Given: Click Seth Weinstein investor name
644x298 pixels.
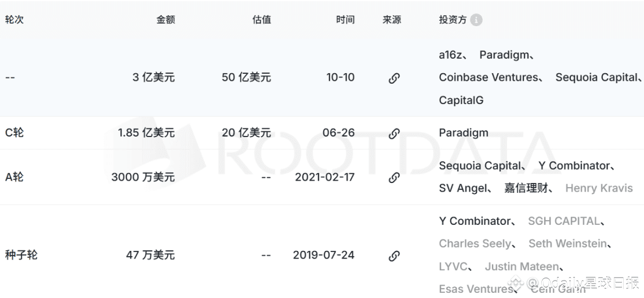Looking at the screenshot, I should click(x=567, y=244).
